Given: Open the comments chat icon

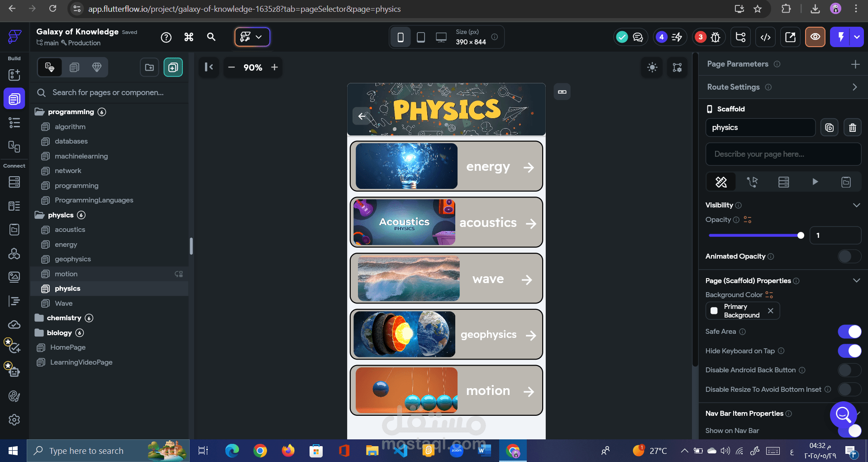Looking at the screenshot, I should tap(638, 37).
